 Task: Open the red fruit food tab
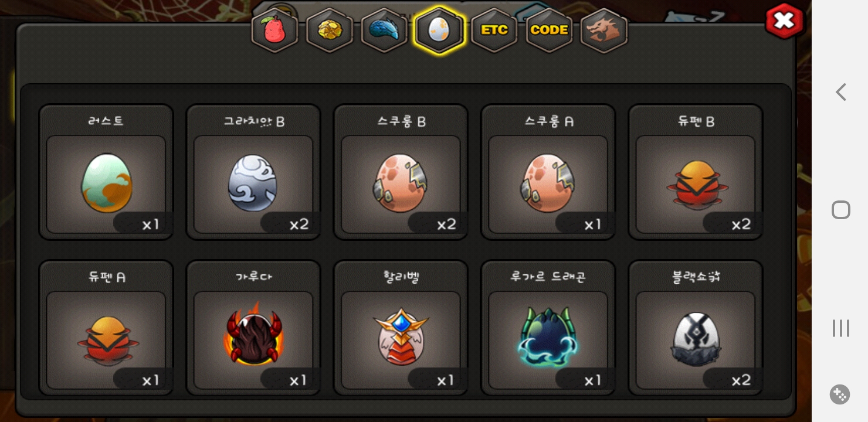pyautogui.click(x=274, y=30)
